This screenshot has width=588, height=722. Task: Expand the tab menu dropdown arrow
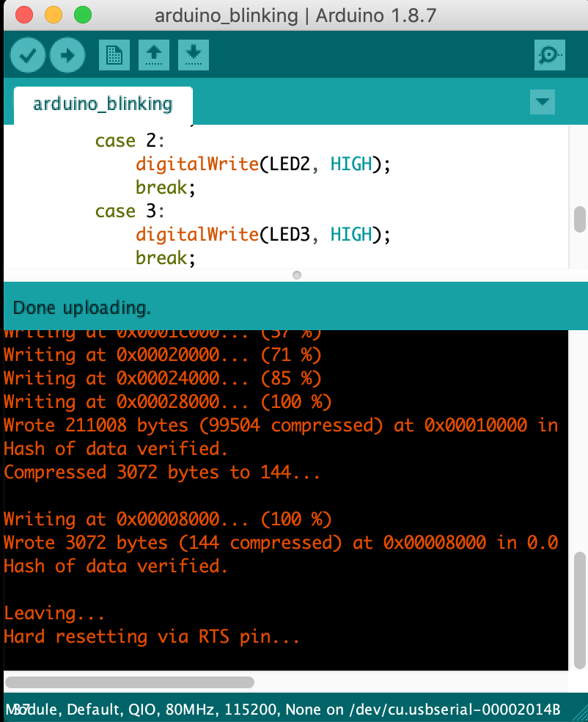(x=543, y=102)
